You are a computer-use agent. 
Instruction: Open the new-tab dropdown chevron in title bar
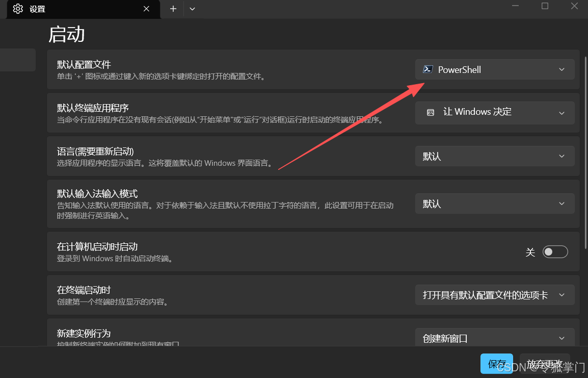click(193, 9)
